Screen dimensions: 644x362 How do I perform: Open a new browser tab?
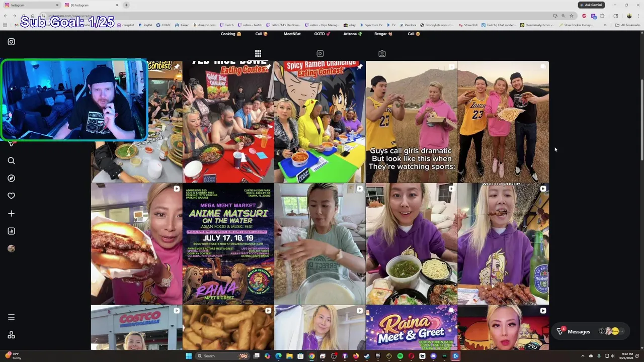pyautogui.click(x=126, y=5)
